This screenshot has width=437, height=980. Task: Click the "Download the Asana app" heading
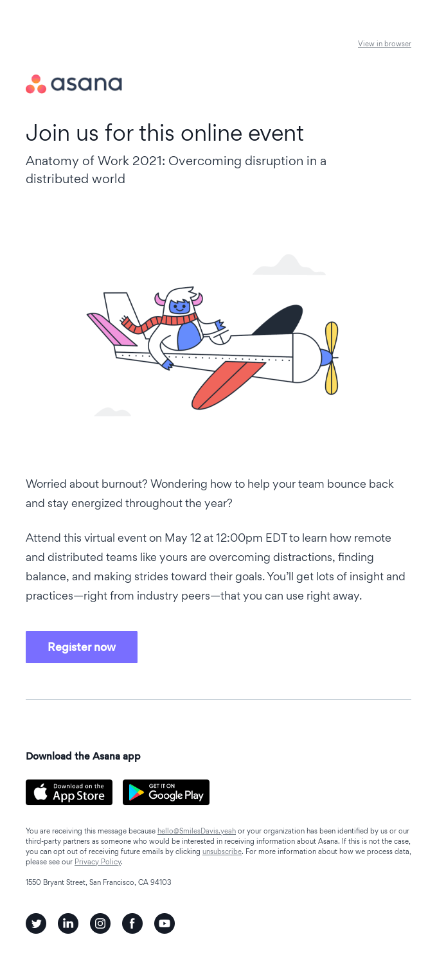pyautogui.click(x=83, y=756)
